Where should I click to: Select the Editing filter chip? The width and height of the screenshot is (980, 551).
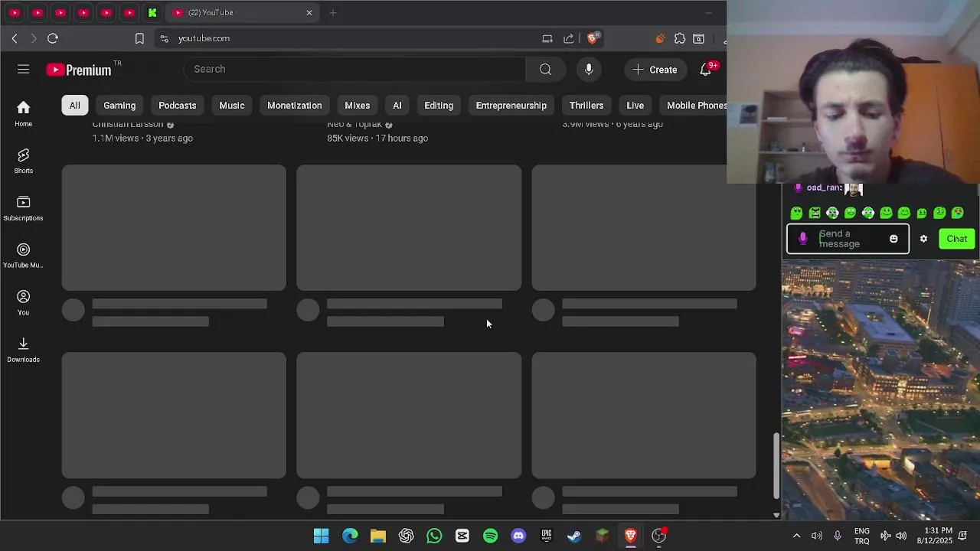(439, 106)
